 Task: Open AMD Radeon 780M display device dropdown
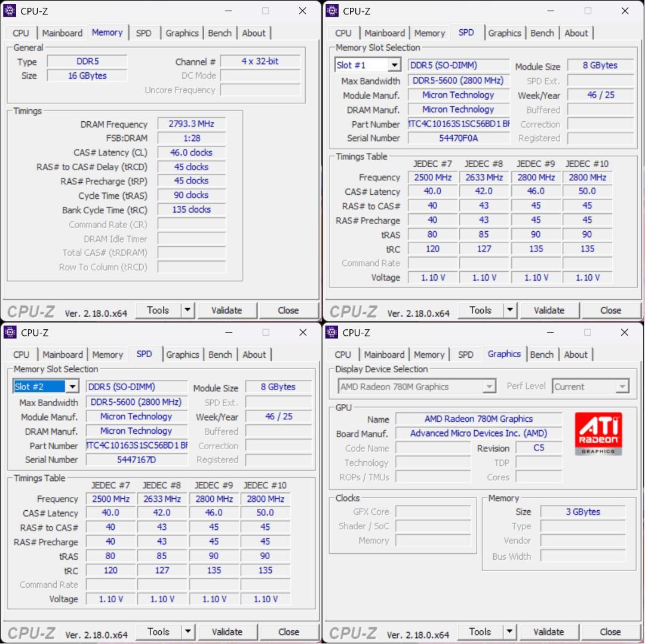point(489,387)
